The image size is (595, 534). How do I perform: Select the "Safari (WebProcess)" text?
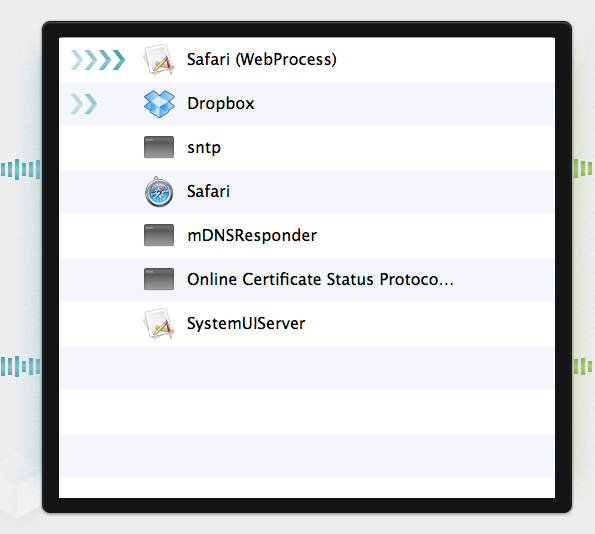[262, 60]
